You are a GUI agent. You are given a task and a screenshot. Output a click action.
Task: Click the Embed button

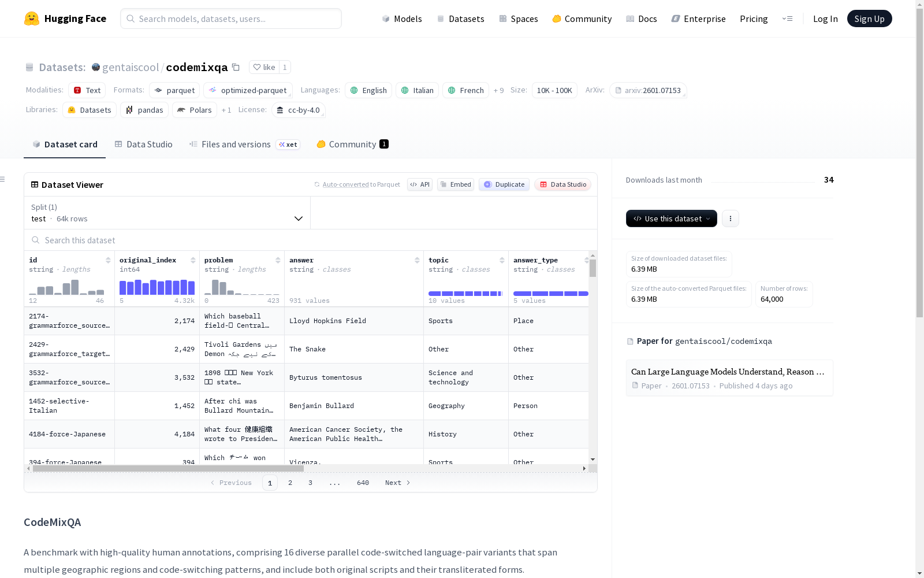tap(456, 184)
